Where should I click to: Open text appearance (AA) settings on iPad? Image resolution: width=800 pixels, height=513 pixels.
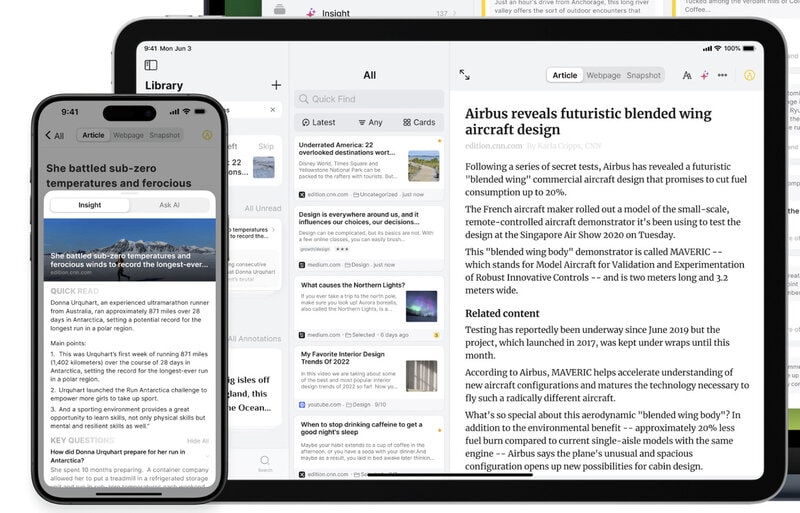(687, 75)
